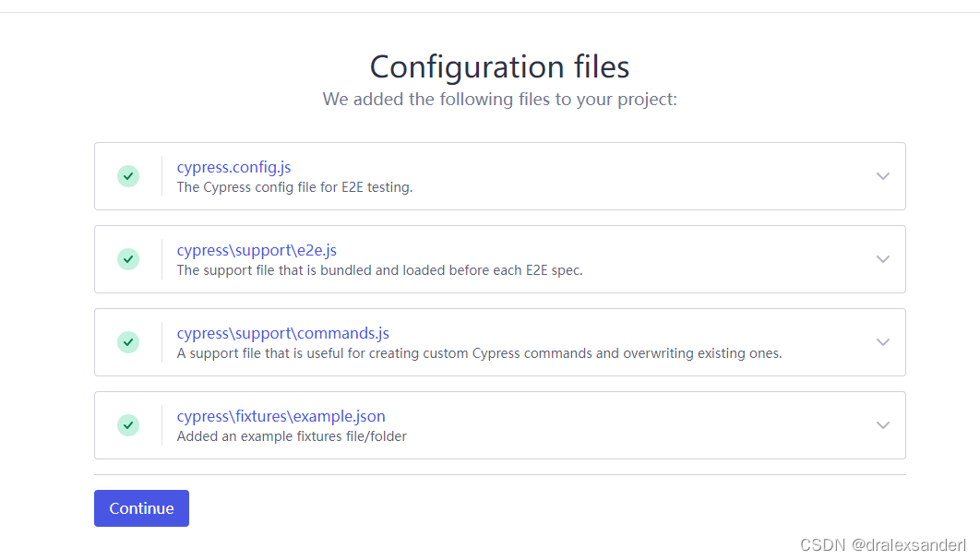
Task: Expand the cypress\fixtures\example.json row chevron
Action: click(882, 425)
